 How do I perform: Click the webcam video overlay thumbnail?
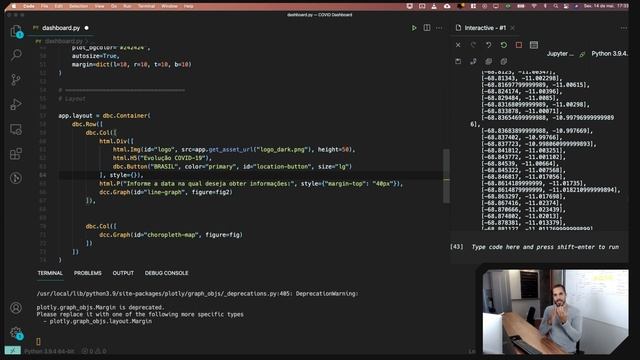click(555, 311)
